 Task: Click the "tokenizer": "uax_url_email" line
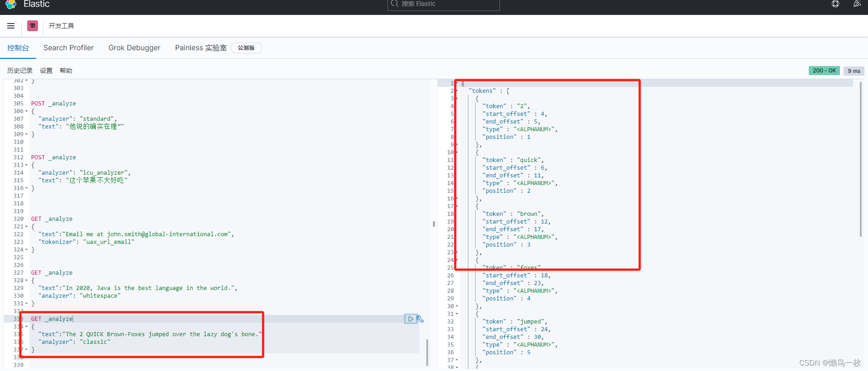[x=86, y=242]
